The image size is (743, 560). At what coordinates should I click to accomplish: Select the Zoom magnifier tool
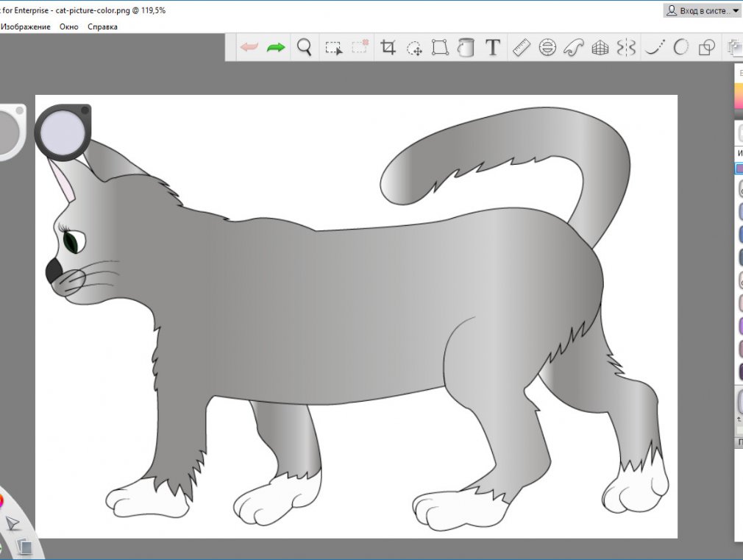pyautogui.click(x=305, y=47)
